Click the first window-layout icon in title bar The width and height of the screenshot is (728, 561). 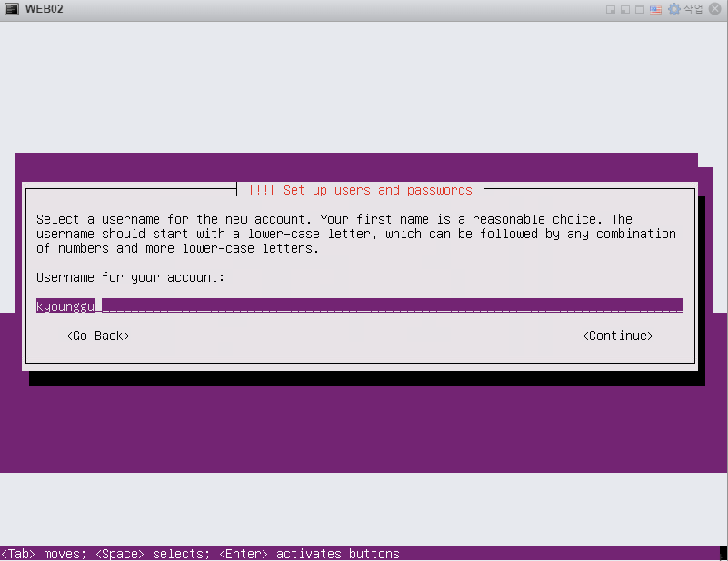tap(611, 10)
